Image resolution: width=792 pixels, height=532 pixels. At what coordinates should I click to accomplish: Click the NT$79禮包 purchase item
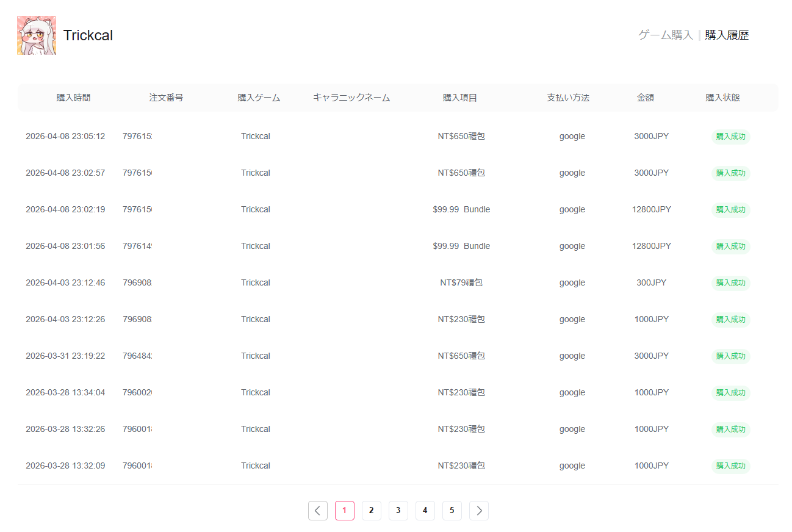click(461, 282)
